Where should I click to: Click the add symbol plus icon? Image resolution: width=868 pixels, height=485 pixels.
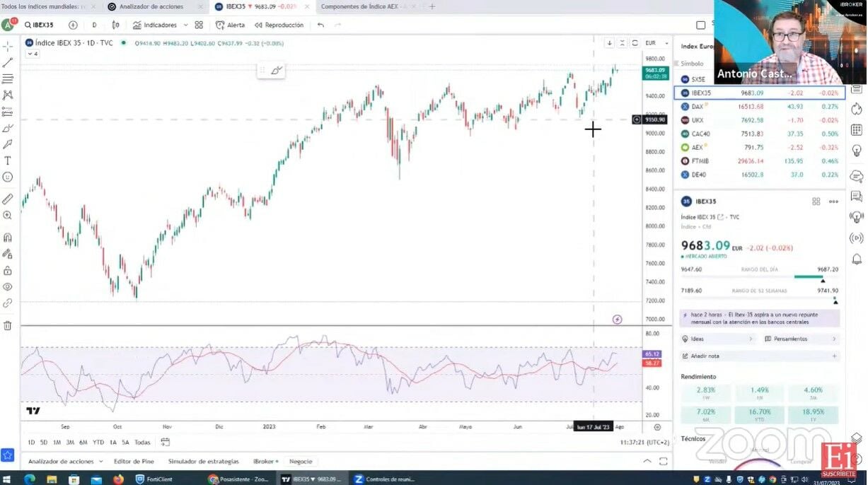coord(74,25)
